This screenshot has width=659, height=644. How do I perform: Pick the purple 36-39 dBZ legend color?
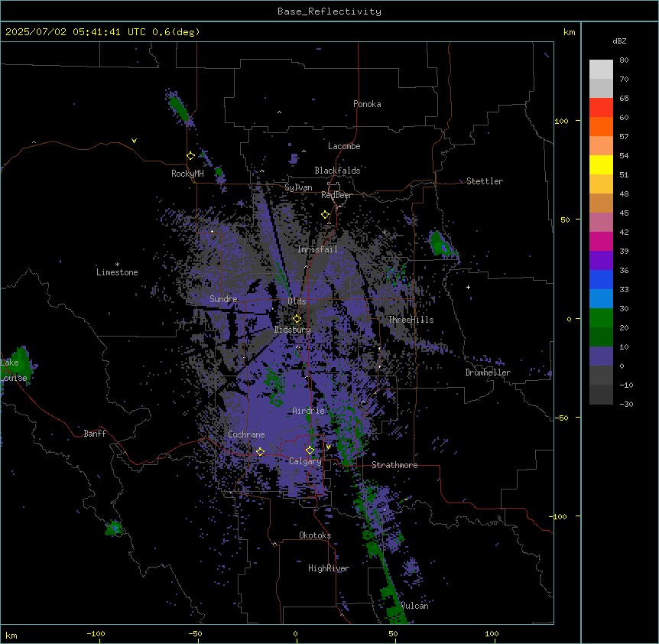601,261
